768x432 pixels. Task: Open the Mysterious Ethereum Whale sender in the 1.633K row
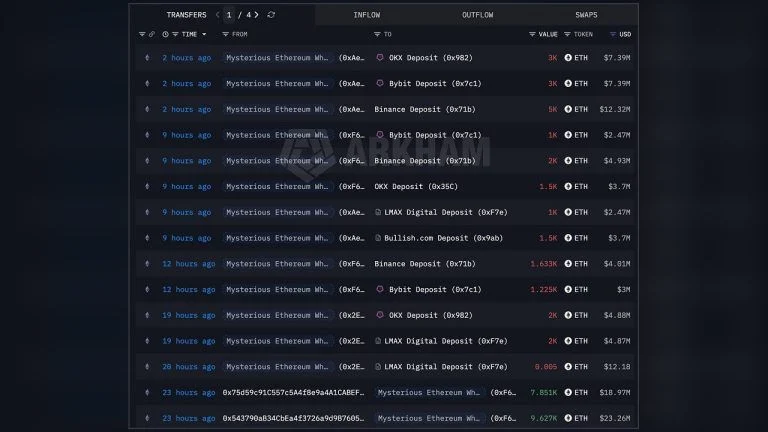pyautogui.click(x=277, y=264)
